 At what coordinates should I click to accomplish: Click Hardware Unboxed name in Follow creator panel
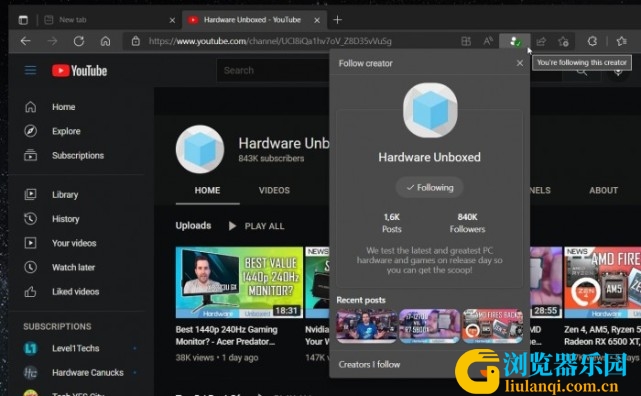tap(429, 157)
